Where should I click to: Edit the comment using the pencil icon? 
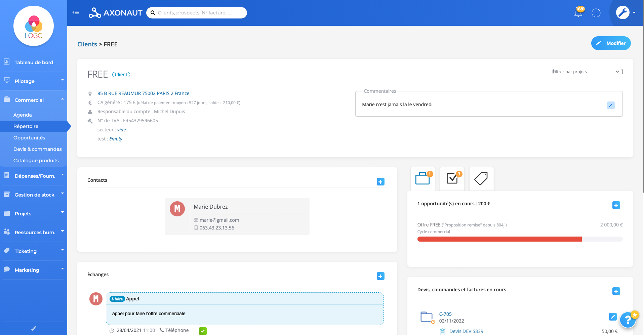[611, 105]
